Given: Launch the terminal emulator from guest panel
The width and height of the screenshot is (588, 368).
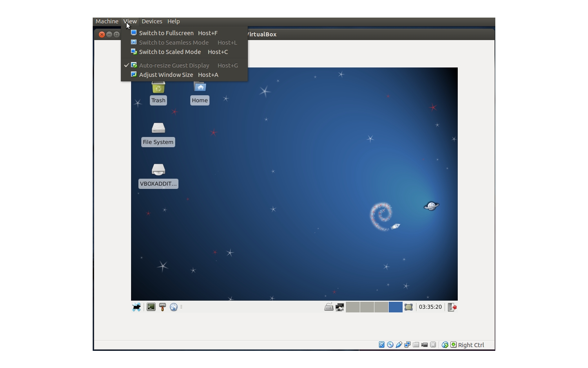Looking at the screenshot, I should pyautogui.click(x=151, y=307).
